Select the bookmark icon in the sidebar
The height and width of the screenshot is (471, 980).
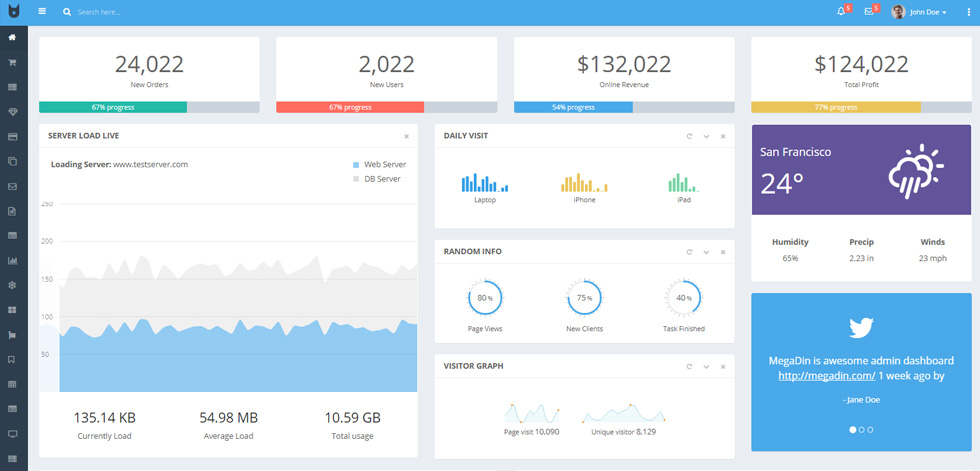(x=12, y=359)
